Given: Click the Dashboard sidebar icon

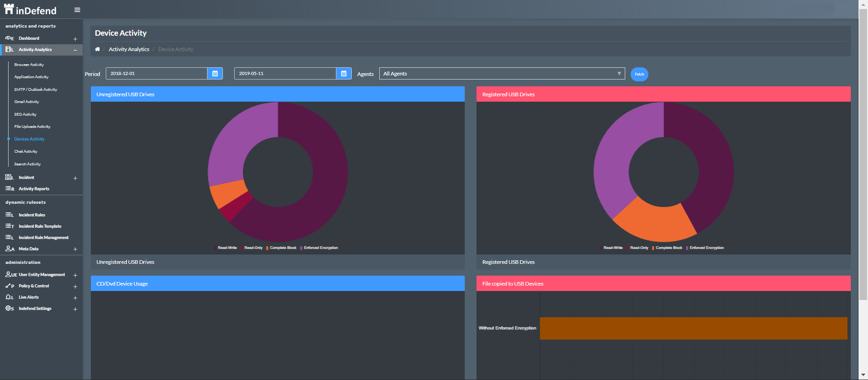Looking at the screenshot, I should pos(9,38).
